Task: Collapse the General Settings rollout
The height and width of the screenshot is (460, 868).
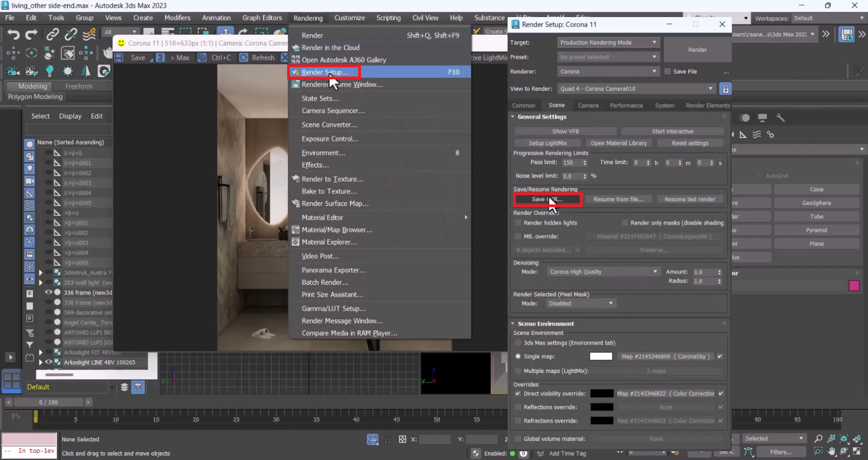Action: [513, 117]
